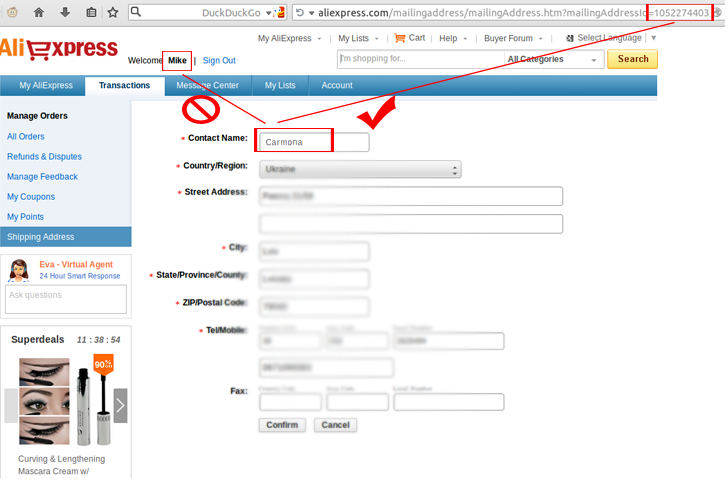Viewport: 728px width, 480px height.
Task: Open Refunds & Disputes link
Action: [x=45, y=157]
